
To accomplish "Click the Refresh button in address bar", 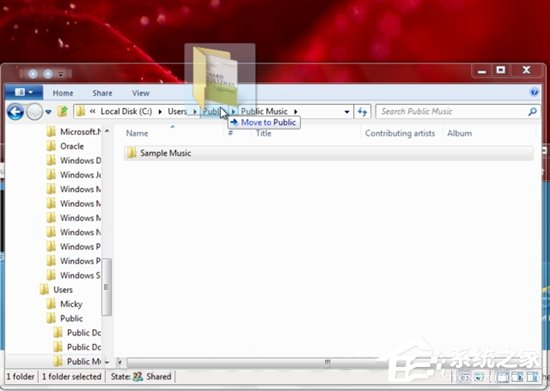I will click(362, 112).
